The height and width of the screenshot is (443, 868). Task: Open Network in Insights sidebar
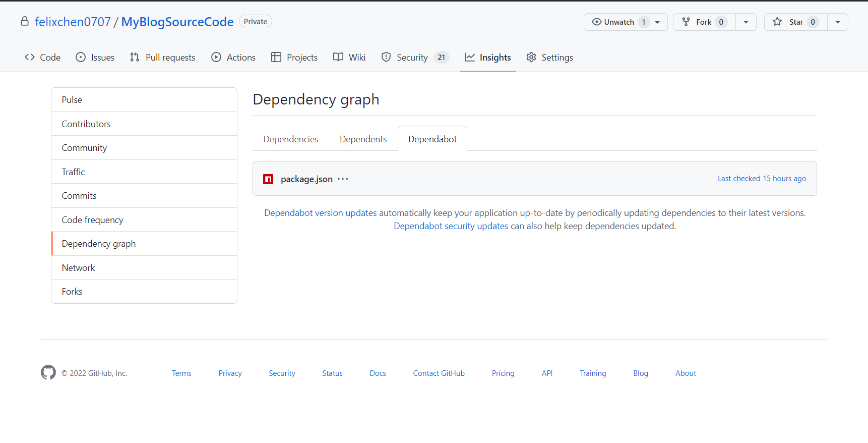(x=144, y=267)
